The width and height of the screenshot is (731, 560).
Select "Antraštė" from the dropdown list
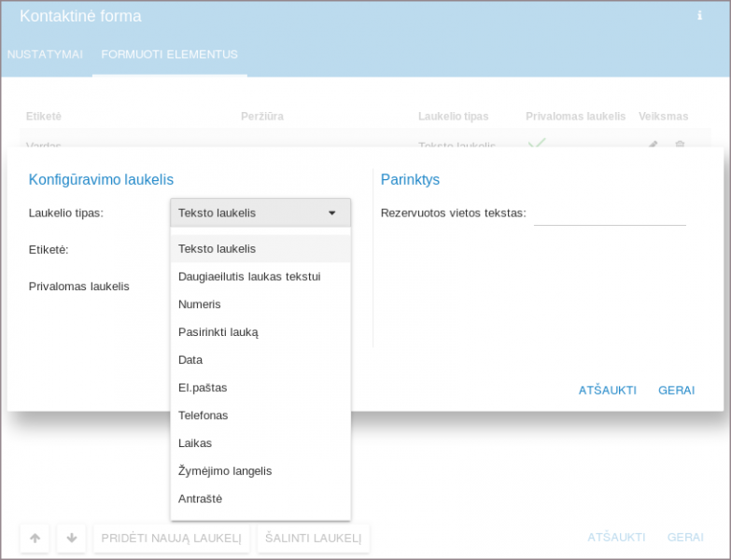click(x=201, y=499)
